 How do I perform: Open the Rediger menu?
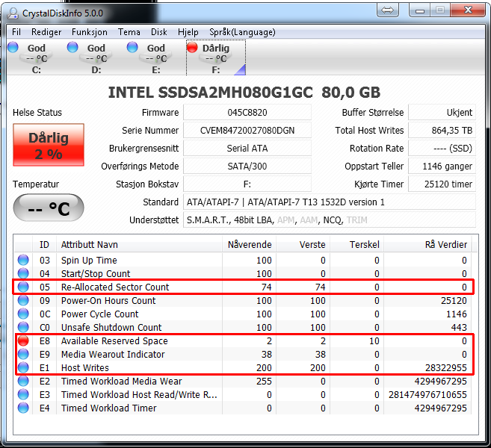[x=46, y=32]
